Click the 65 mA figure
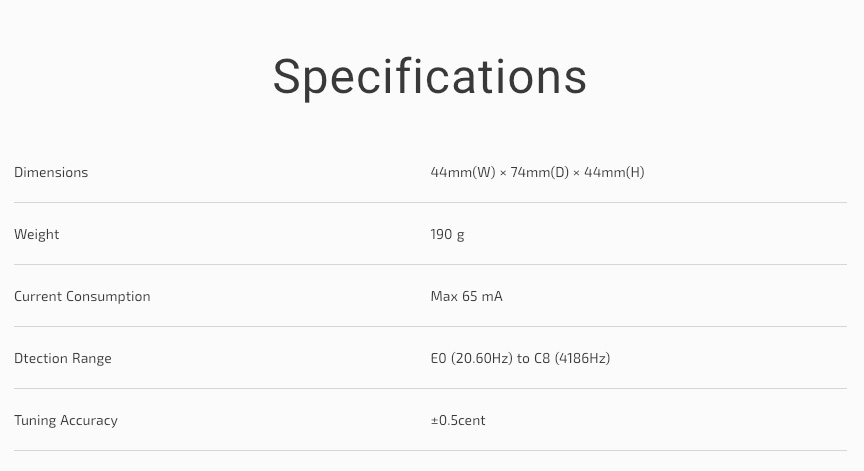 coord(482,296)
